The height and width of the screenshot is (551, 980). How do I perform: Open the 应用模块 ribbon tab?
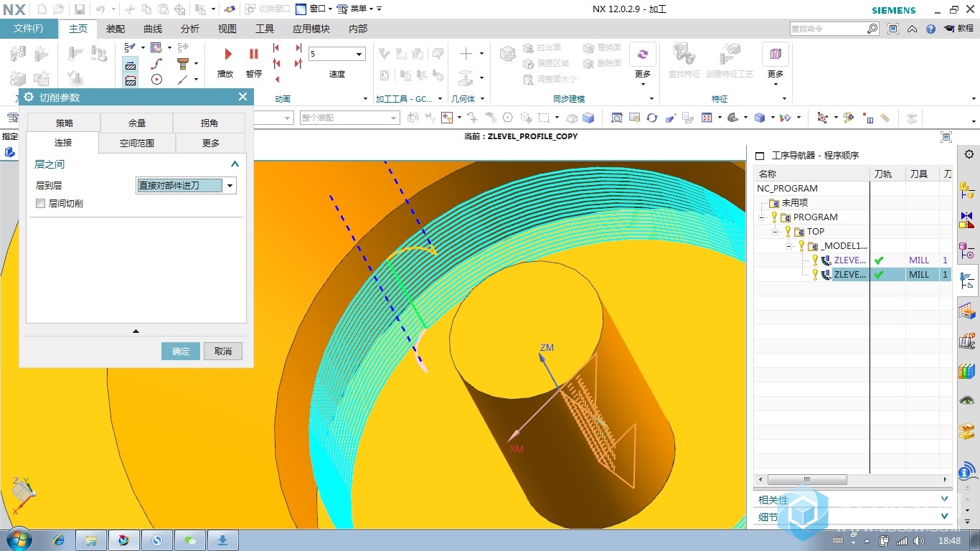[311, 29]
